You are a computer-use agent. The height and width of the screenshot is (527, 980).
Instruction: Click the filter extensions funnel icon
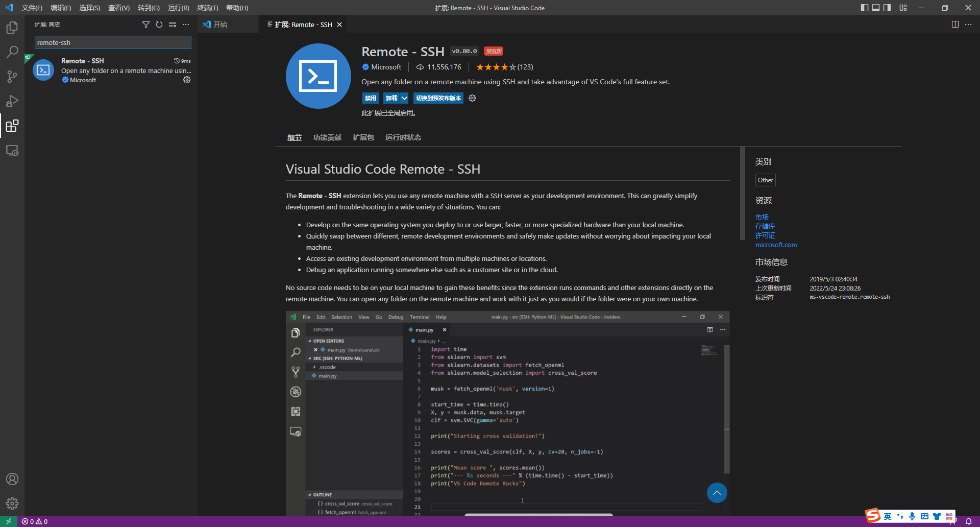pos(146,25)
